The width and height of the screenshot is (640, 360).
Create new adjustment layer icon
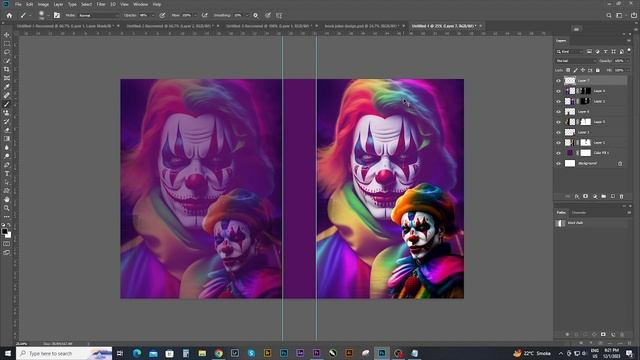(595, 196)
